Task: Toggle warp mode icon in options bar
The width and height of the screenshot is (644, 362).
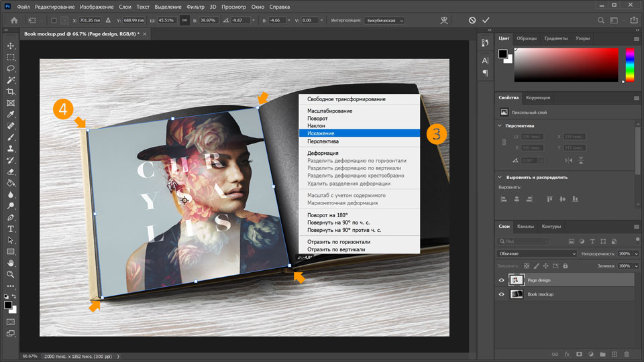Action: pyautogui.click(x=443, y=21)
